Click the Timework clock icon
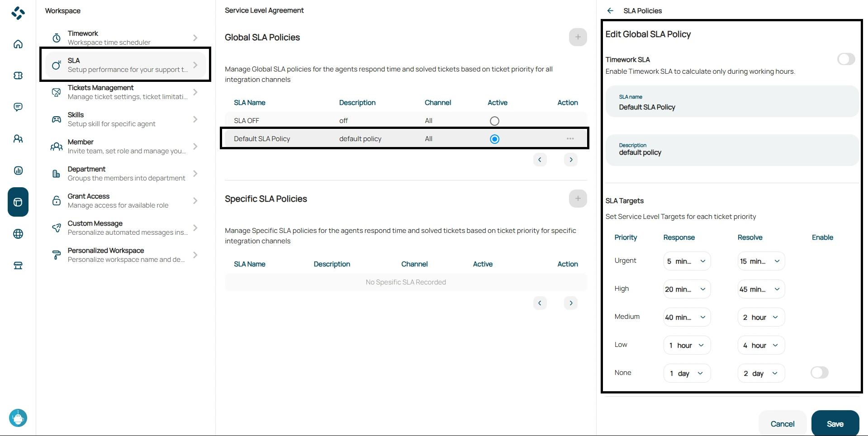The width and height of the screenshot is (868, 436). (x=57, y=38)
